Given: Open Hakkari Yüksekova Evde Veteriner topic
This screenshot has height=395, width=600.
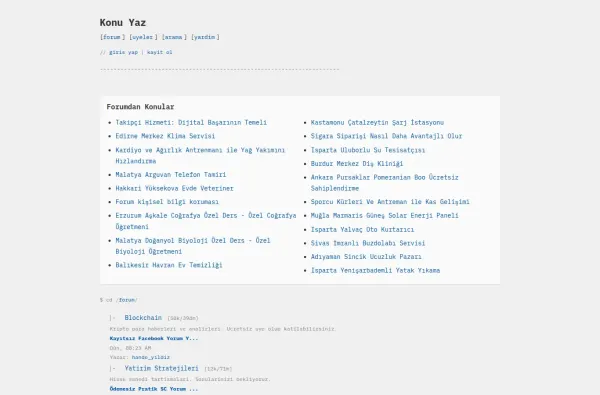Looking at the screenshot, I should point(174,188).
